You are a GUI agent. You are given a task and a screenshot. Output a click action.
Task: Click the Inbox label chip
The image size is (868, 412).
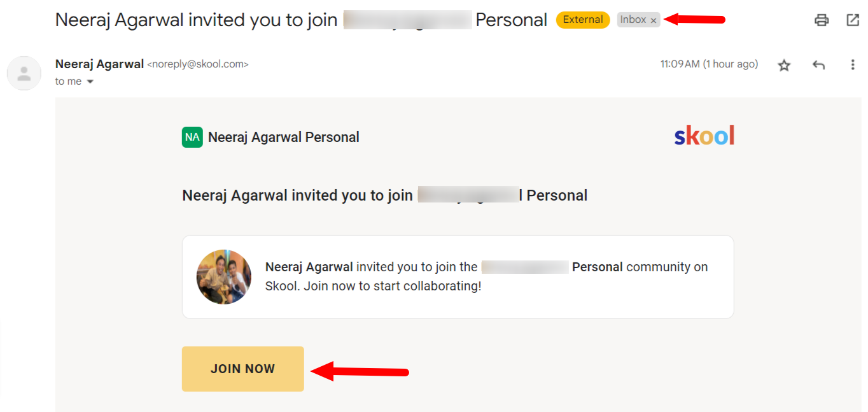coord(633,20)
